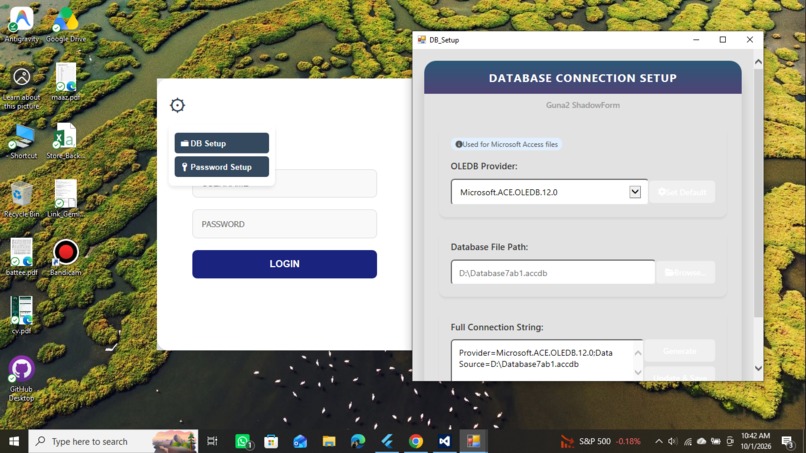Open WhatsApp from the taskbar
Screen dimensions: 806x453
click(243, 441)
